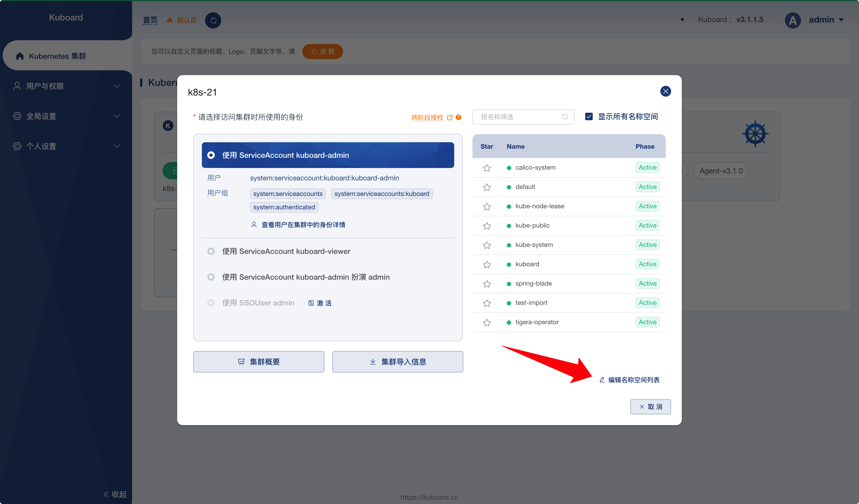The width and height of the screenshot is (859, 504).
Task: Click the 集群导入信息 button
Action: 398,362
